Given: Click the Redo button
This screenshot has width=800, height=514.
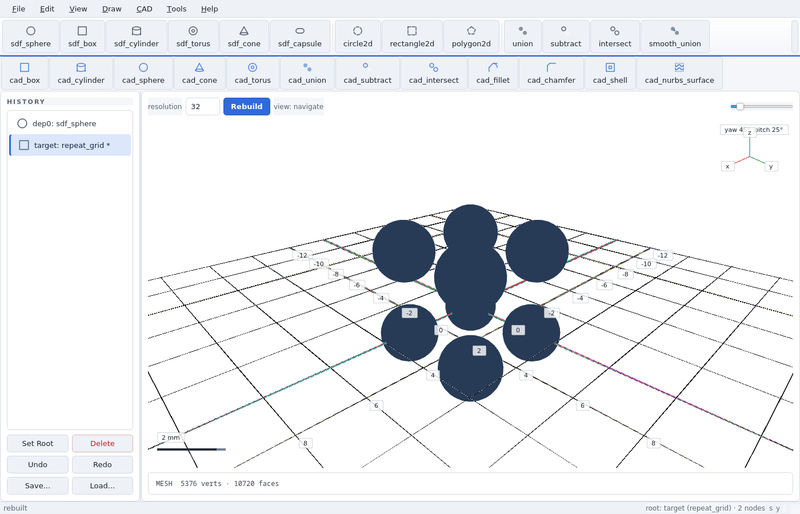Looking at the screenshot, I should 102,464.
